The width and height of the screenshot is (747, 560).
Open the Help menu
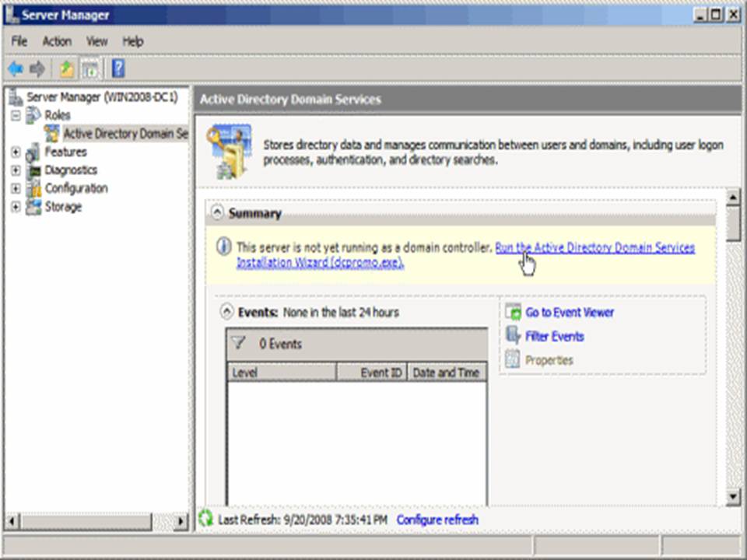(133, 41)
